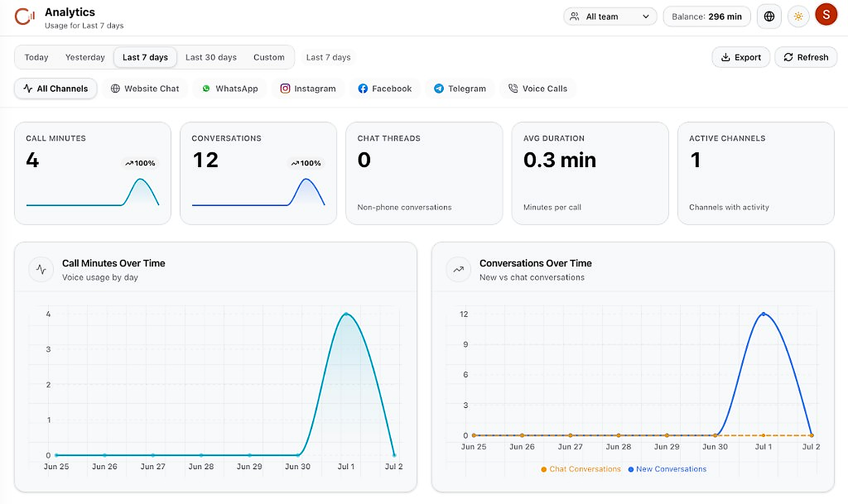Viewport: 848px width, 504px height.
Task: Click the Balance 296 min badge
Action: [706, 17]
